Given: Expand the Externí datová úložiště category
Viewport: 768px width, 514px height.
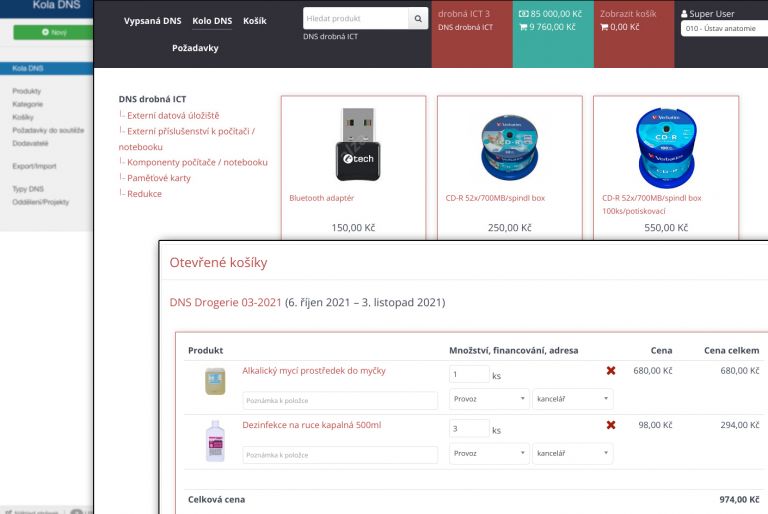Looking at the screenshot, I should pyautogui.click(x=172, y=115).
